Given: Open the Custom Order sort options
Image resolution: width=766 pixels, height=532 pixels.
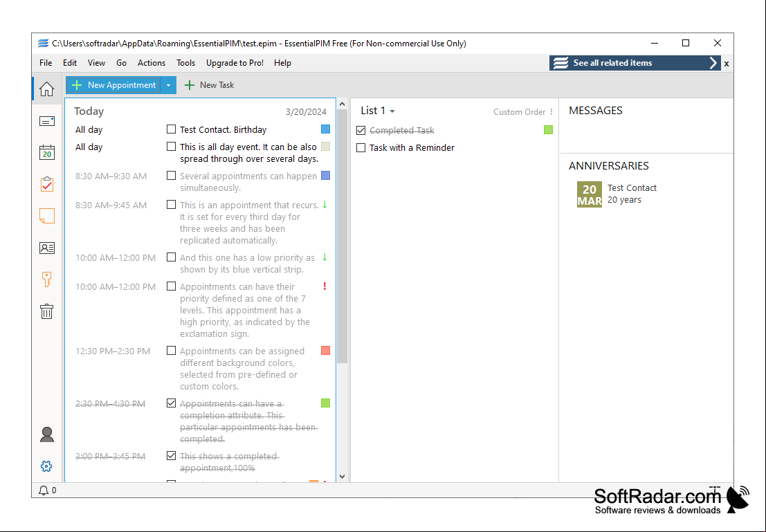Looking at the screenshot, I should (523, 112).
